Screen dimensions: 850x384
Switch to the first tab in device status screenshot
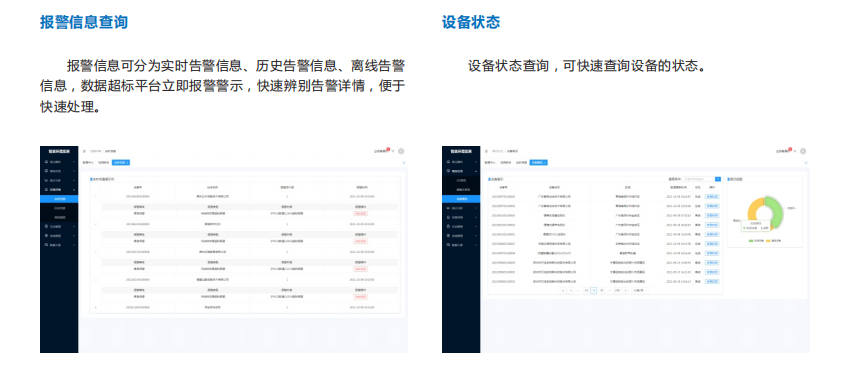point(490,163)
